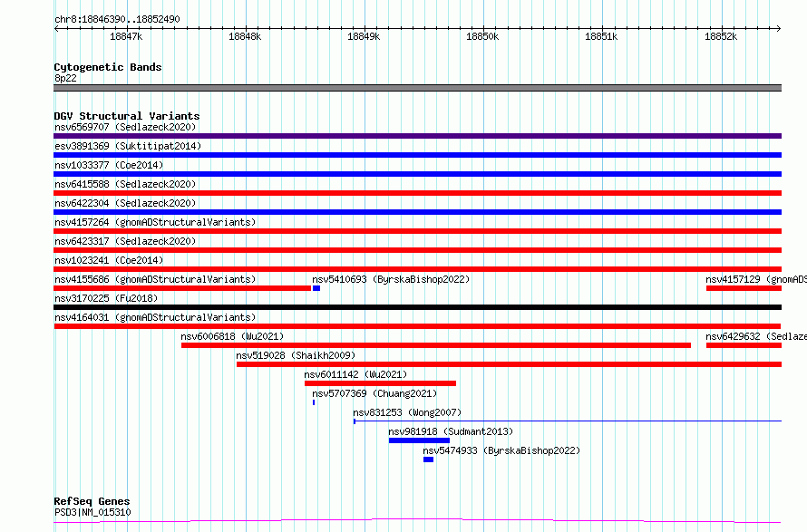
Task: Open nsv6423317 (Sedlazeck2020) label
Action: click(125, 241)
